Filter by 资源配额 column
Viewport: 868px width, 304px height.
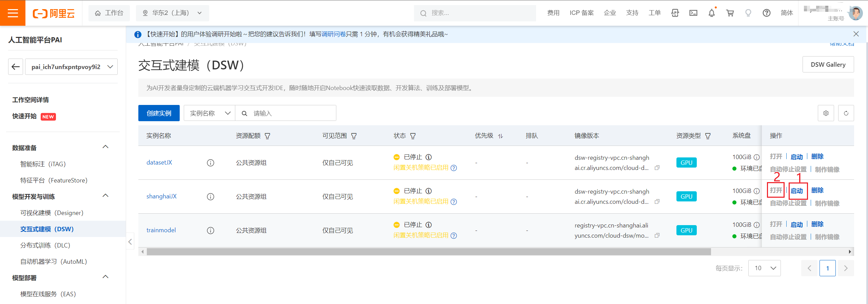click(268, 136)
